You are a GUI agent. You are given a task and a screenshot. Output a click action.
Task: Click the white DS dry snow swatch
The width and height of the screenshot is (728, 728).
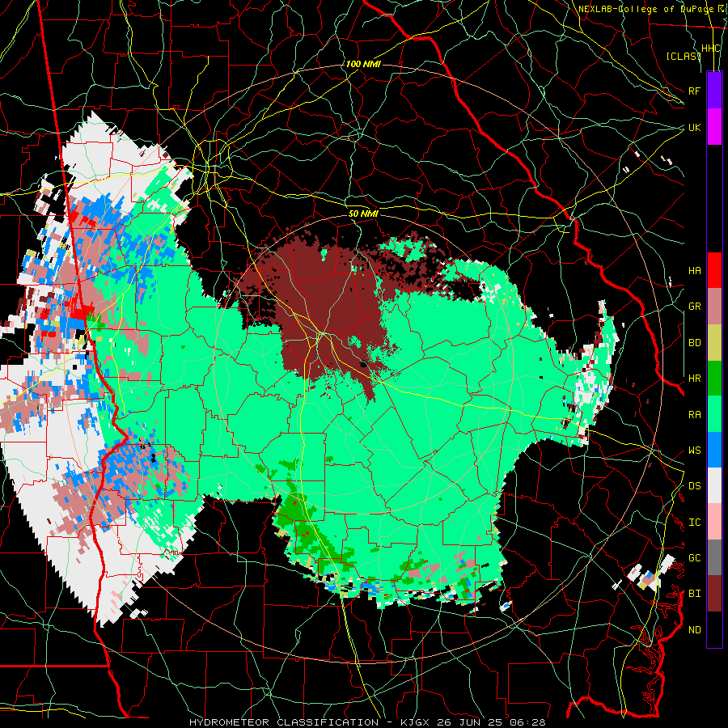point(714,485)
